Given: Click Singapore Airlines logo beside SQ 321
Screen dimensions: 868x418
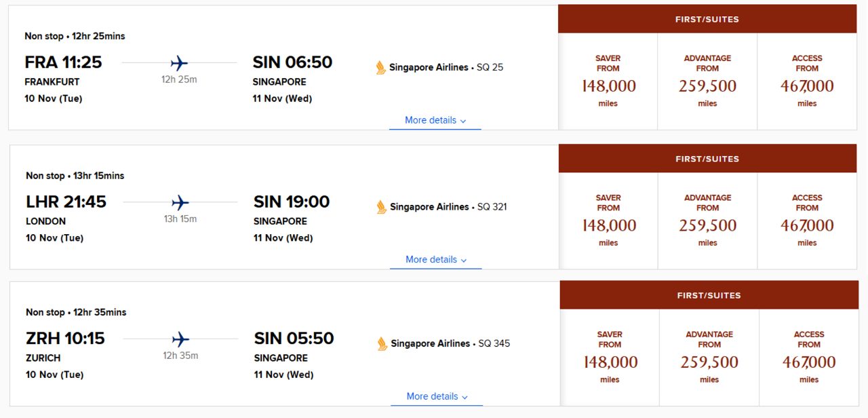Looking at the screenshot, I should coord(382,207).
